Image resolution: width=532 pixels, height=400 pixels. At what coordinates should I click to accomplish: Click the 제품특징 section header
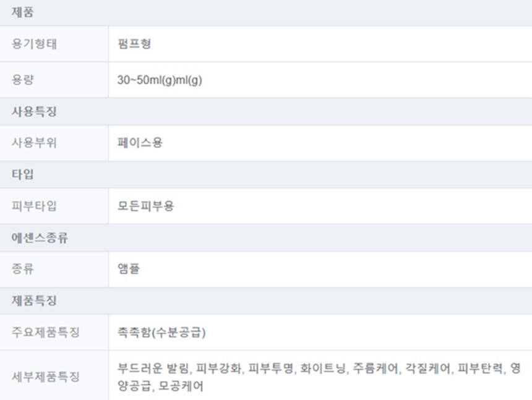click(35, 301)
